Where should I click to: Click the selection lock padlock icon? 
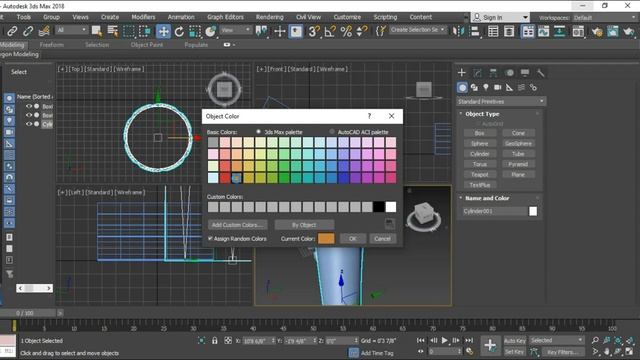(215, 340)
